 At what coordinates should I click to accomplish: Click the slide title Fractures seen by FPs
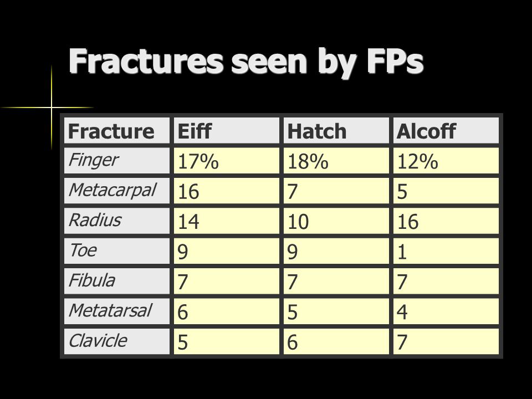pyautogui.click(x=246, y=62)
